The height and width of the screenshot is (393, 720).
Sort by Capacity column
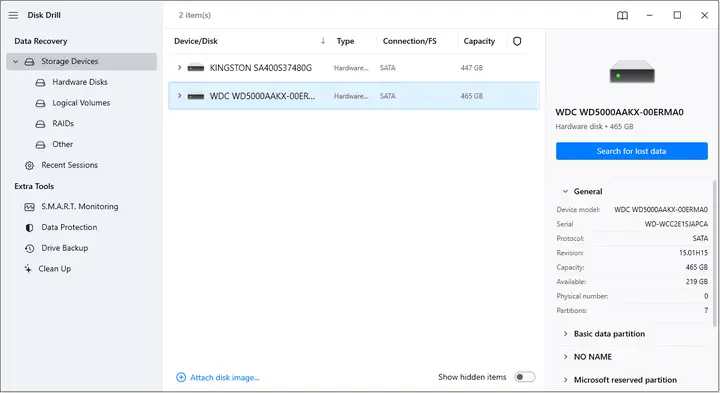point(479,41)
